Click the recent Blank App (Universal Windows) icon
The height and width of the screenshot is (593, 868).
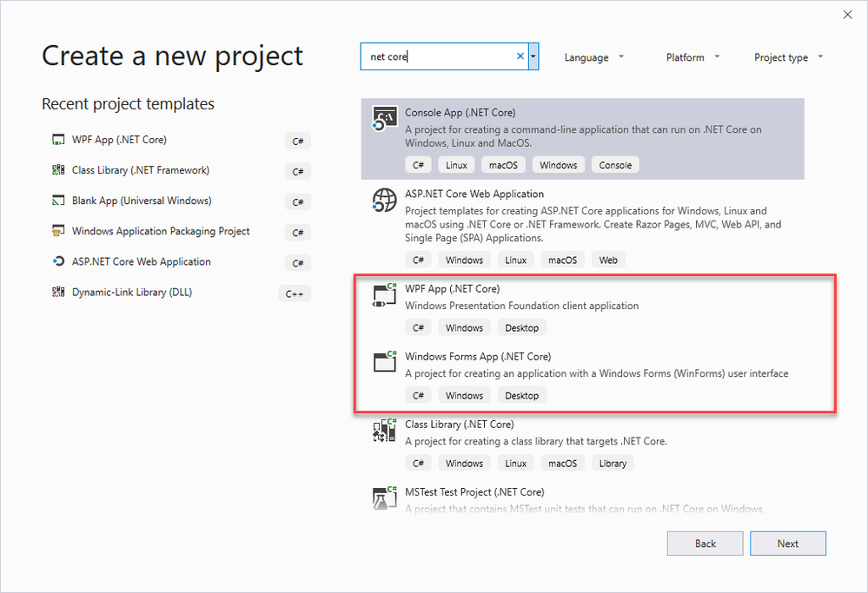[58, 201]
